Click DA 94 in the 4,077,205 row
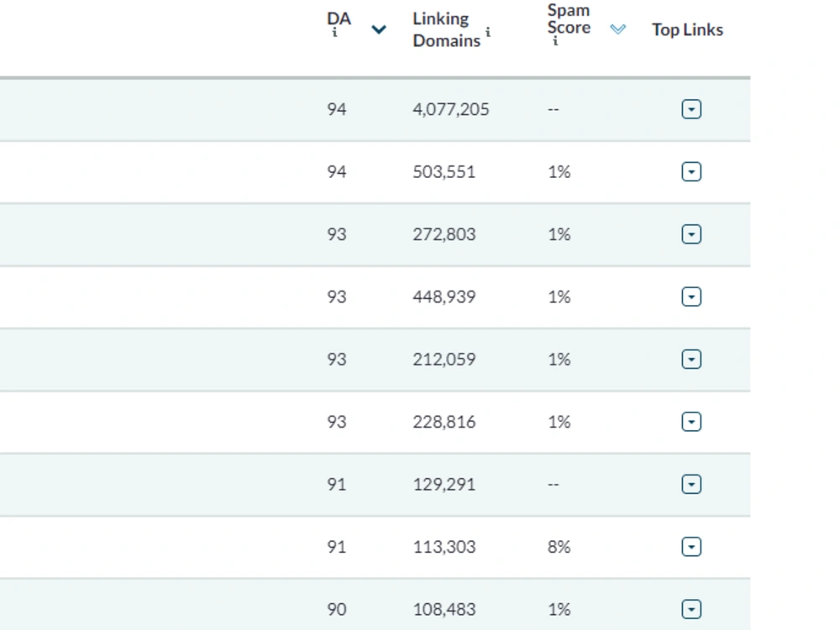 pos(337,109)
